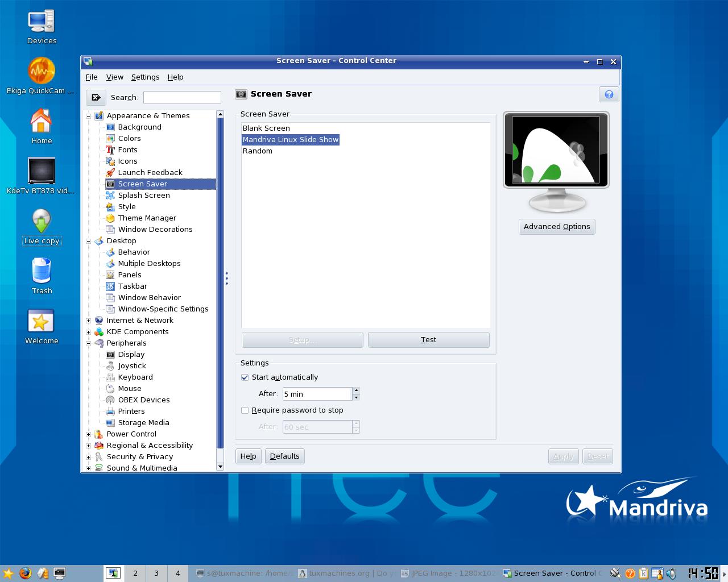Screen dimensions: 728x582
Task: Click the Defaults button
Action: click(x=284, y=456)
